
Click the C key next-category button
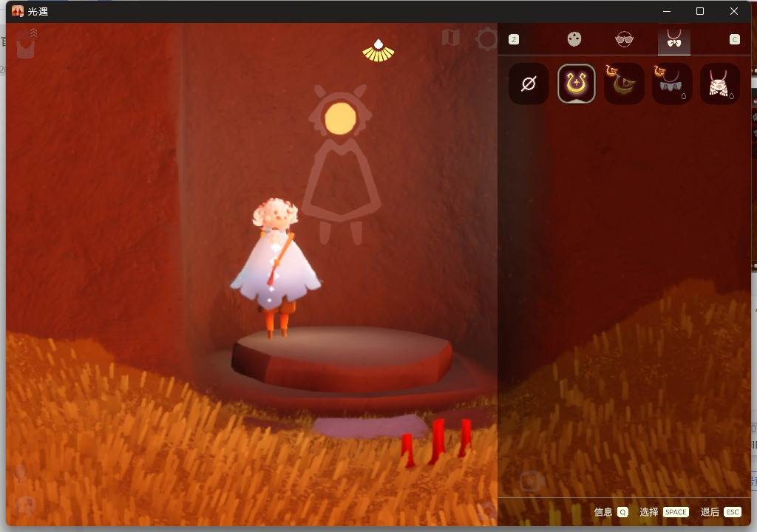coord(734,40)
